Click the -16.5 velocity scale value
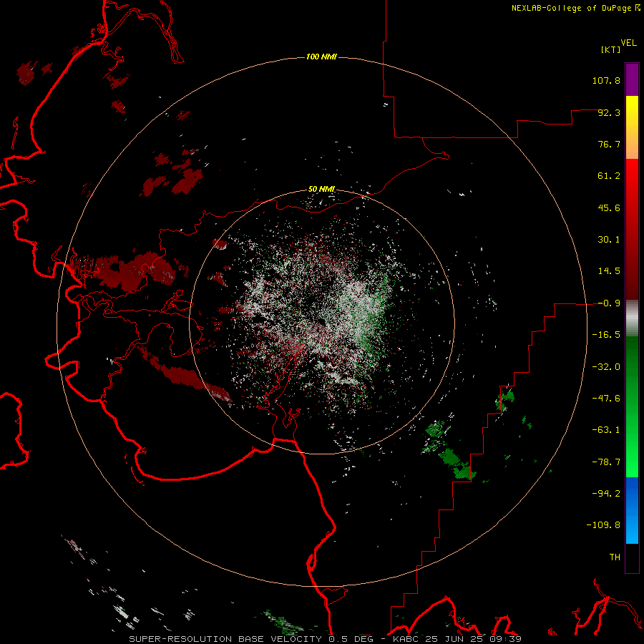This screenshot has height=644, width=644. 606,335
